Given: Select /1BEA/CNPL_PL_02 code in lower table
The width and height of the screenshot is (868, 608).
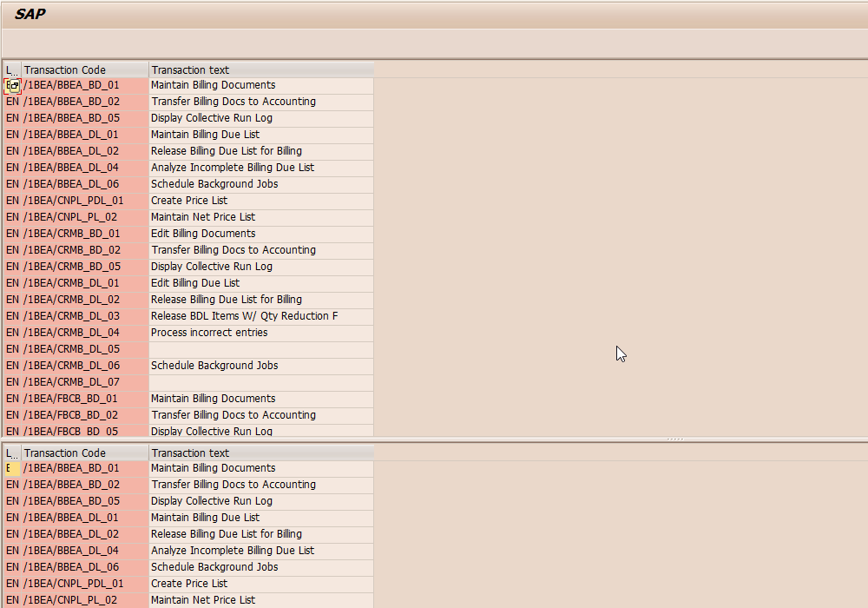Looking at the screenshot, I should [85, 600].
